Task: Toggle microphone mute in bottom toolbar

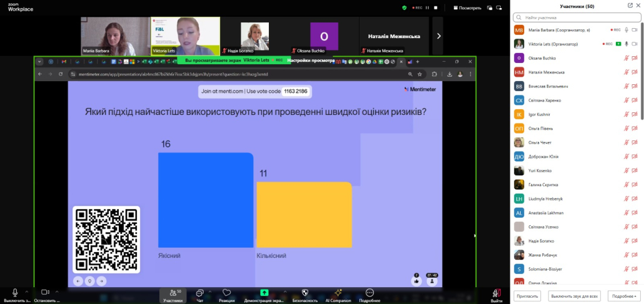Action: 15,293
